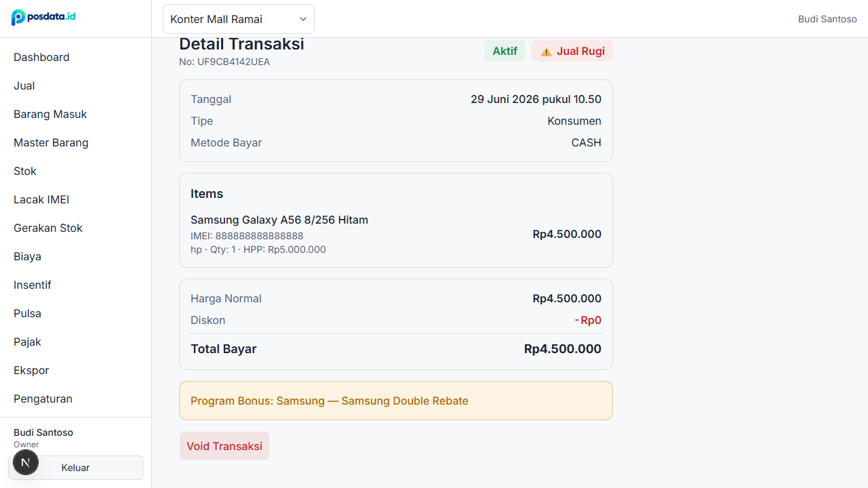Click the Samsung Double Rebate bonus banner

pyautogui.click(x=396, y=401)
